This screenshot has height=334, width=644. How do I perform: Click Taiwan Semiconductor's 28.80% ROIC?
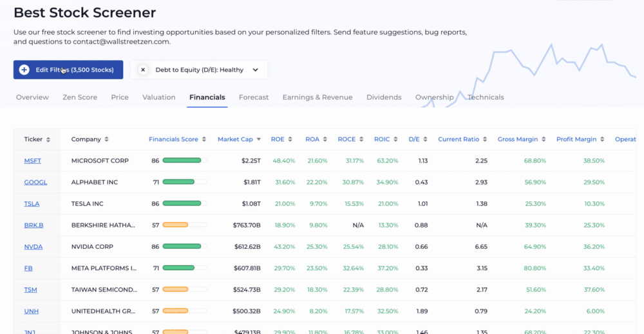[x=388, y=290]
